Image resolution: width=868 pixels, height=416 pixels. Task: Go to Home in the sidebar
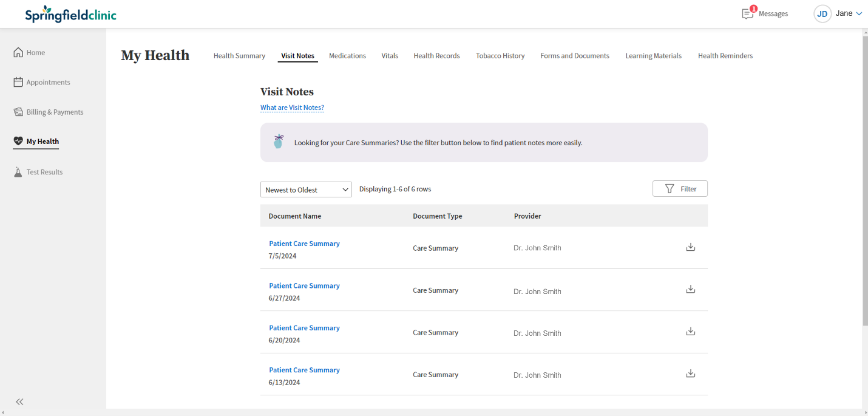[x=29, y=52]
